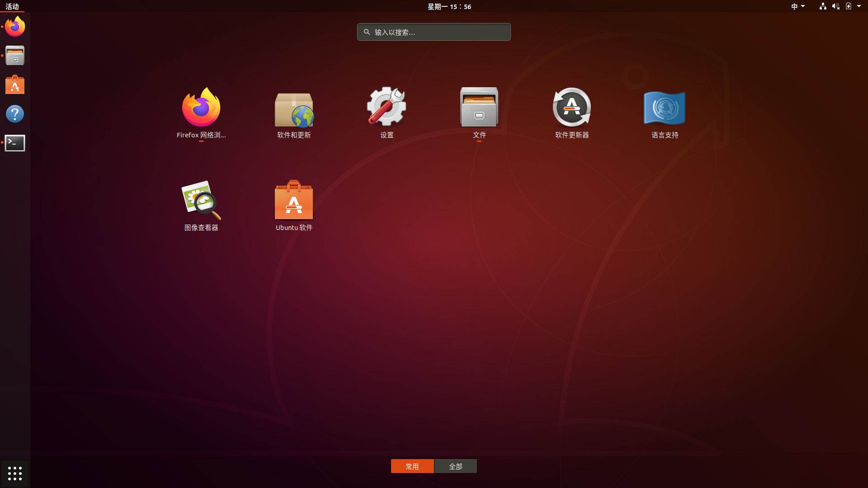Launch 软件更新器 app icon
The width and height of the screenshot is (868, 488).
pos(572,107)
